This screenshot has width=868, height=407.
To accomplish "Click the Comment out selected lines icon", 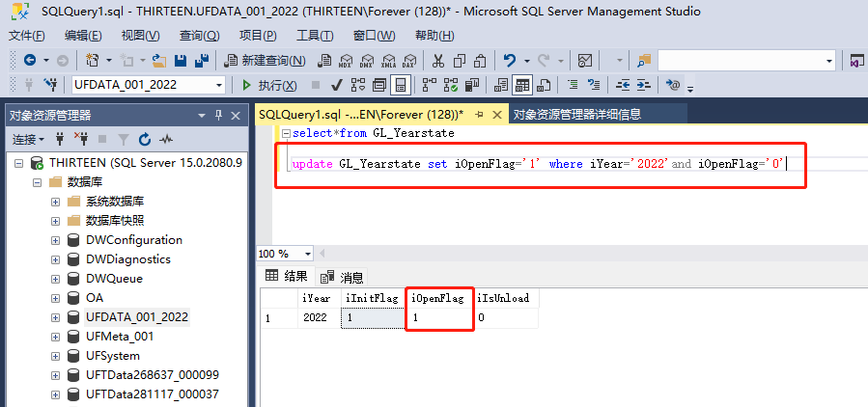I will [573, 85].
